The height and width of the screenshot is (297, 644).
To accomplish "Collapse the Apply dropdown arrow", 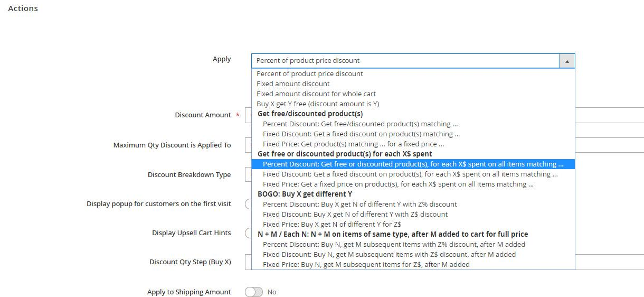I will pos(567,61).
